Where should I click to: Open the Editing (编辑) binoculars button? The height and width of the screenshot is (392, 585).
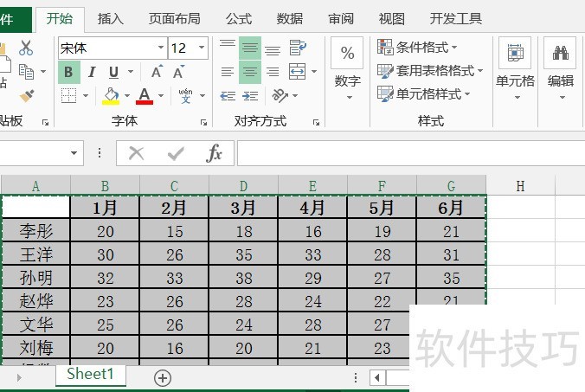click(561, 69)
